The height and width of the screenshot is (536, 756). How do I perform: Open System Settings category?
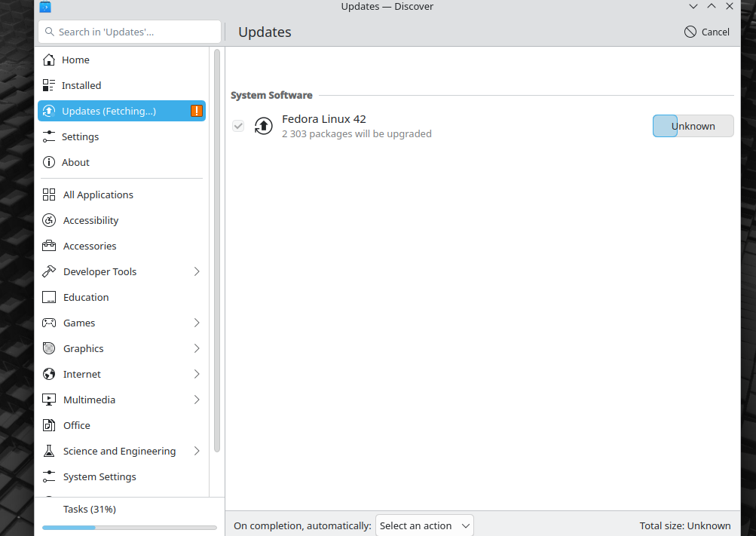point(121,476)
